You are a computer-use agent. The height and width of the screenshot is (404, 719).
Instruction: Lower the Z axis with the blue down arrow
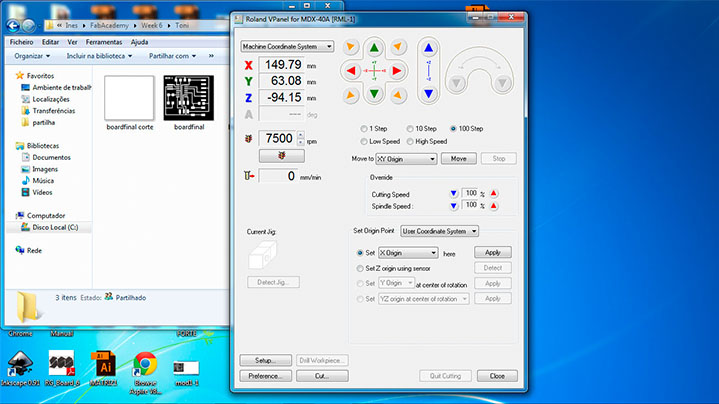click(x=428, y=94)
